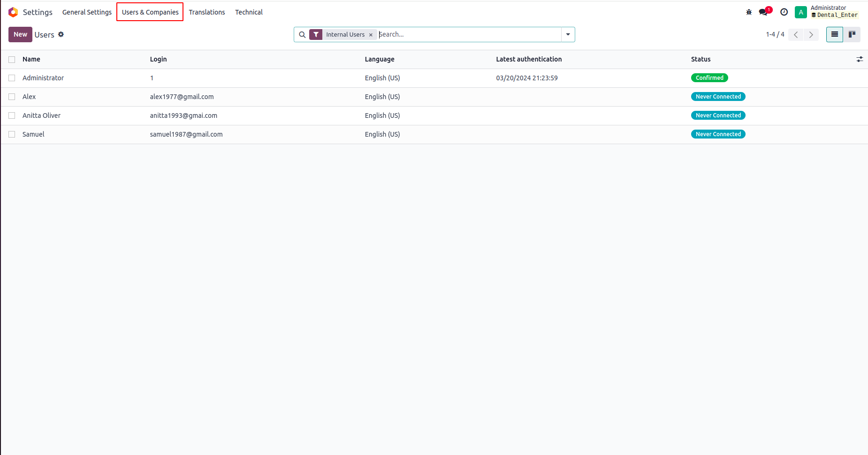Go to next page of users
The image size is (868, 455).
[811, 35]
